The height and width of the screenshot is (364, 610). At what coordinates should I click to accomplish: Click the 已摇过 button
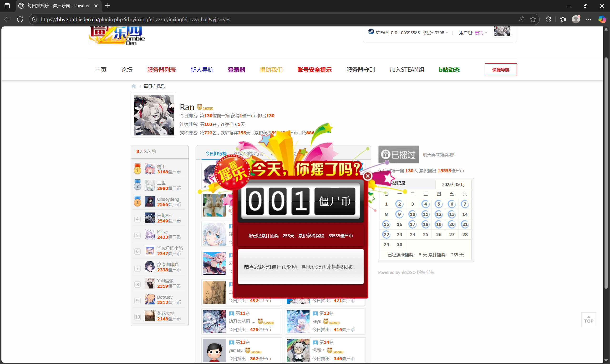[x=399, y=155]
